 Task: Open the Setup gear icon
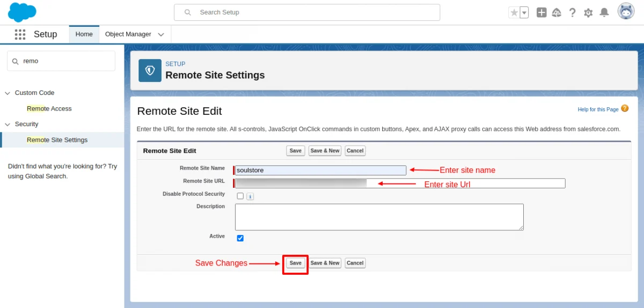coord(588,12)
